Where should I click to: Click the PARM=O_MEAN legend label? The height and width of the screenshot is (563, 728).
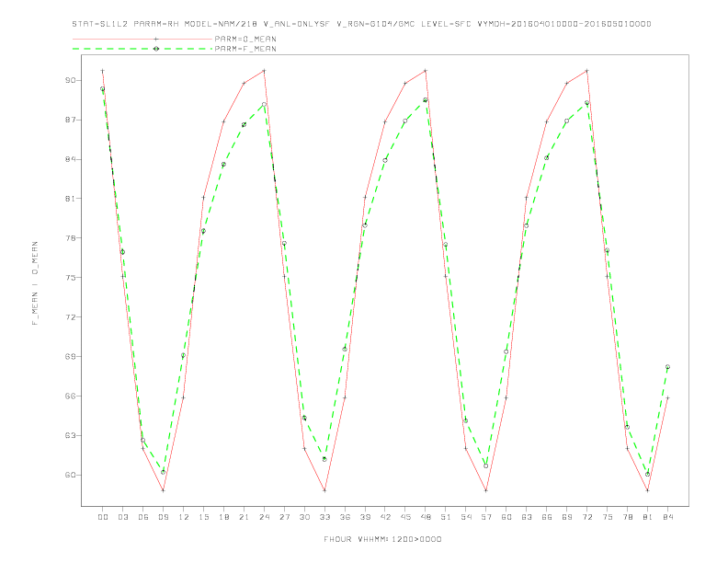click(x=245, y=39)
